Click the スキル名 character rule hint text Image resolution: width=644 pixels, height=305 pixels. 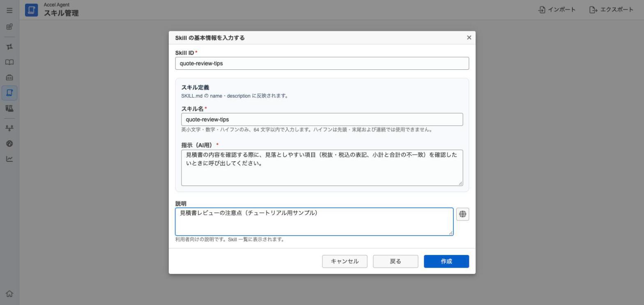tap(307, 130)
